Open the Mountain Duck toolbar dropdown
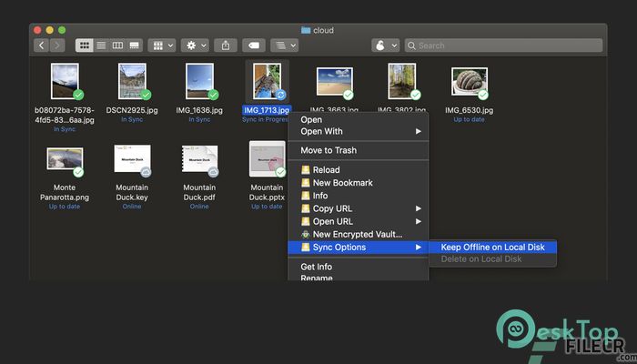This screenshot has width=637, height=364. pos(386,45)
